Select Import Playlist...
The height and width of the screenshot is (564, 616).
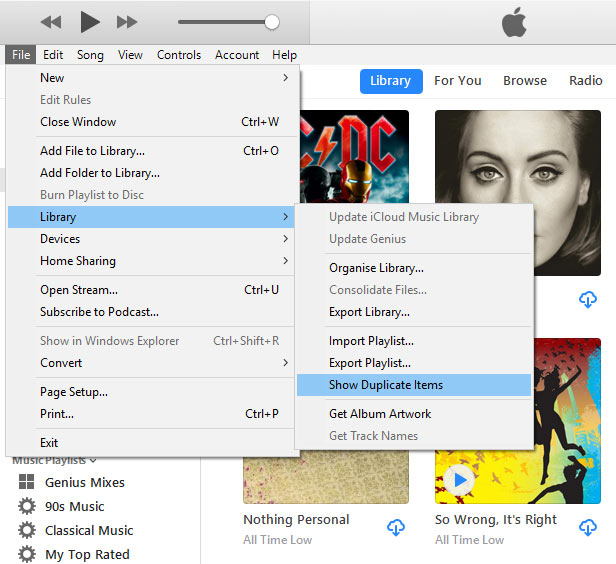click(414, 341)
